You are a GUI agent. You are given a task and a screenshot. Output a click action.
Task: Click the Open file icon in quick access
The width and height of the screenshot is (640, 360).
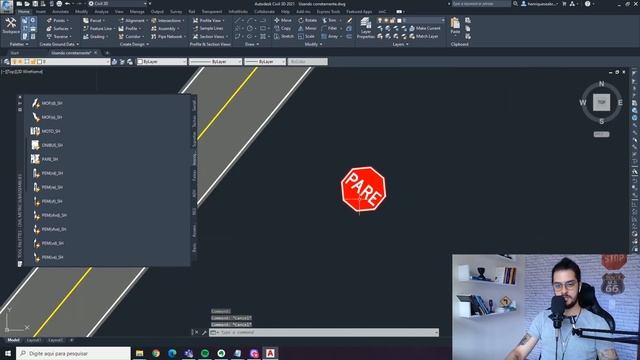point(27,4)
